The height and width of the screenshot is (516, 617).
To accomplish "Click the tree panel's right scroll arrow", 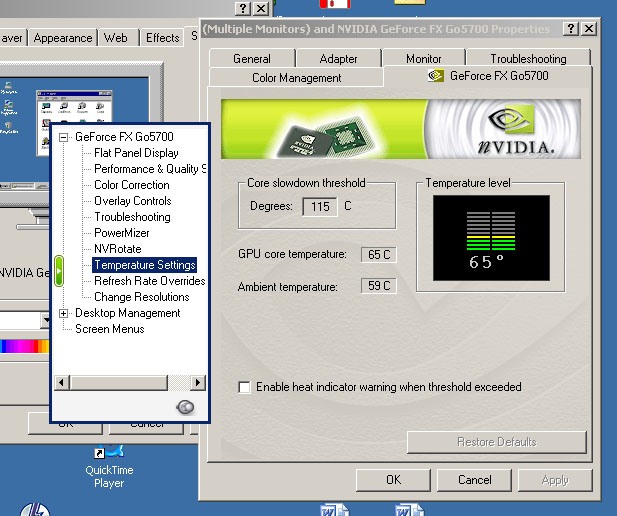I will 198,382.
